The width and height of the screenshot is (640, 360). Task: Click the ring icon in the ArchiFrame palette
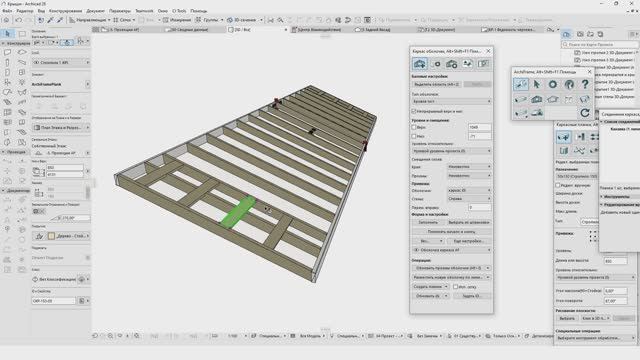click(553, 84)
